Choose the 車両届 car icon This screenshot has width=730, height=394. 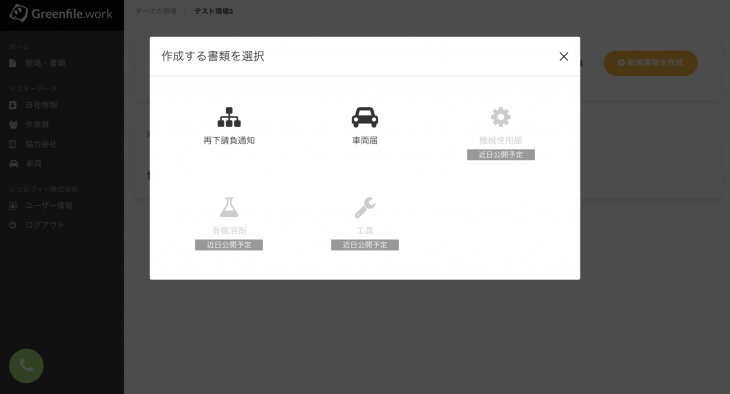(x=365, y=117)
